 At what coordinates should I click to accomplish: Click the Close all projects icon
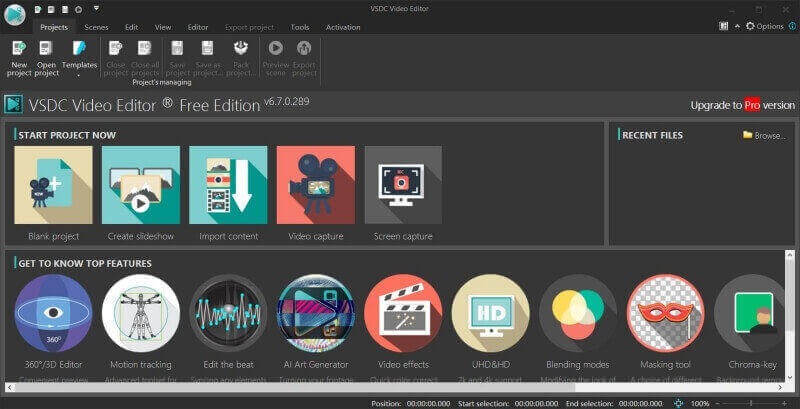[x=145, y=48]
